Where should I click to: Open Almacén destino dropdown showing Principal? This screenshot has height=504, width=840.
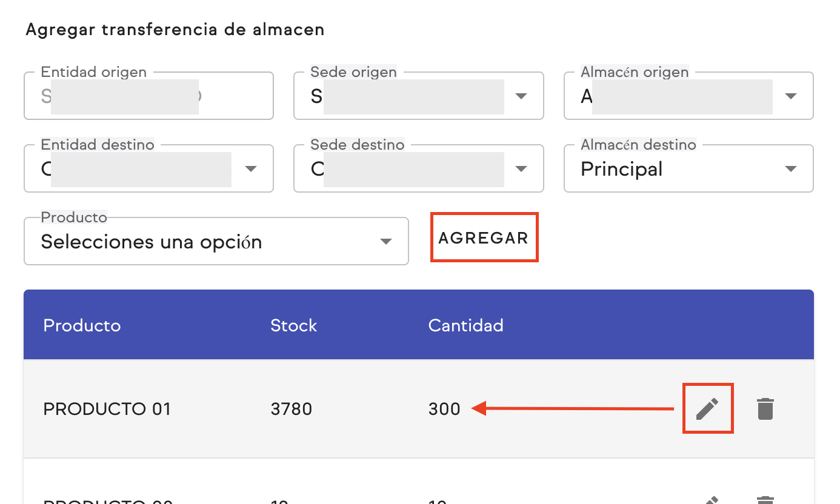pos(790,169)
